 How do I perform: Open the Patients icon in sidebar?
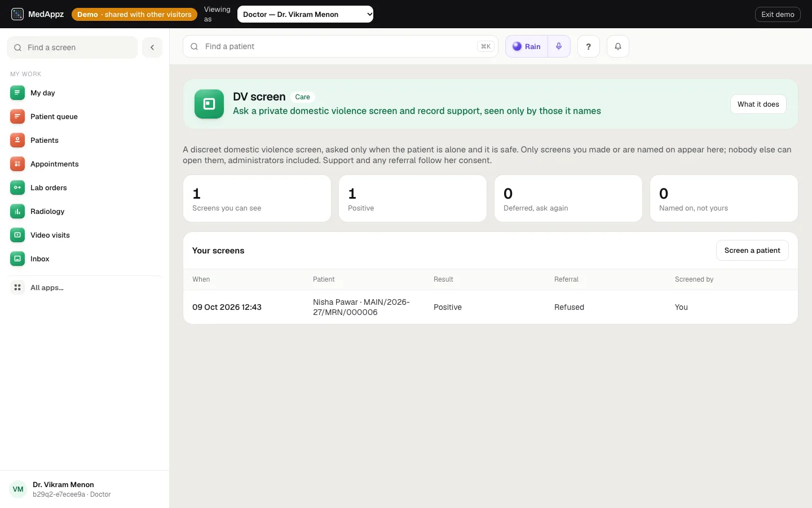17,140
